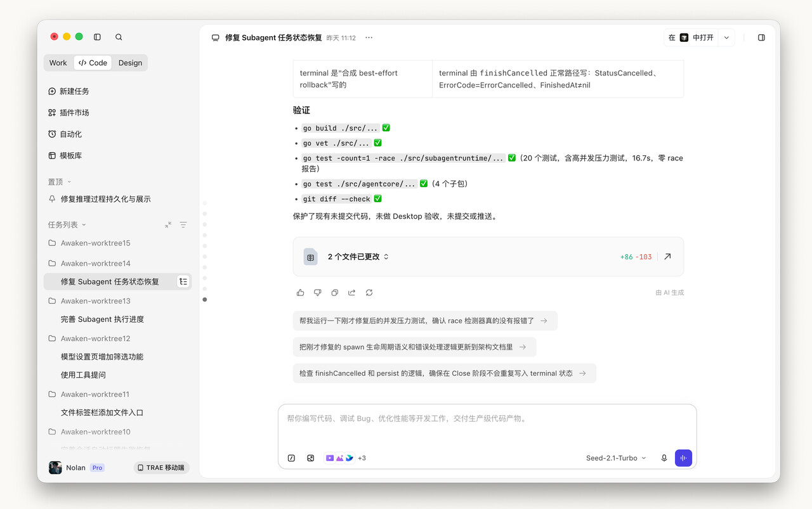812x509 pixels.
Task: Open 模板库 template library
Action: pyautogui.click(x=65, y=156)
